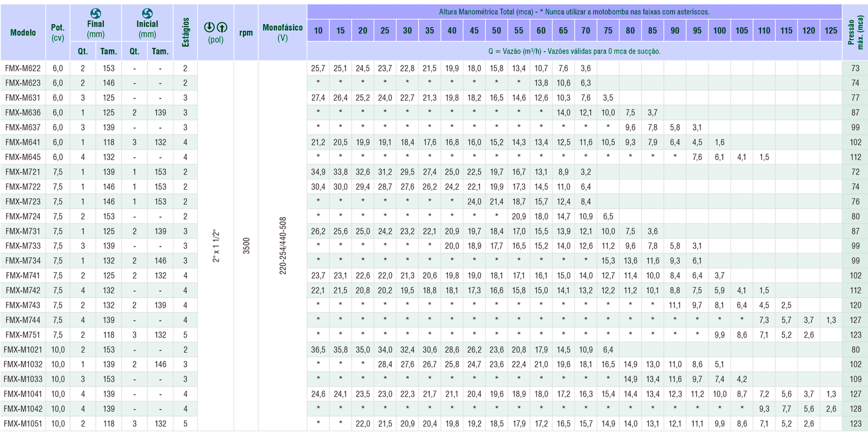Select the 115 mca column header

786,30
